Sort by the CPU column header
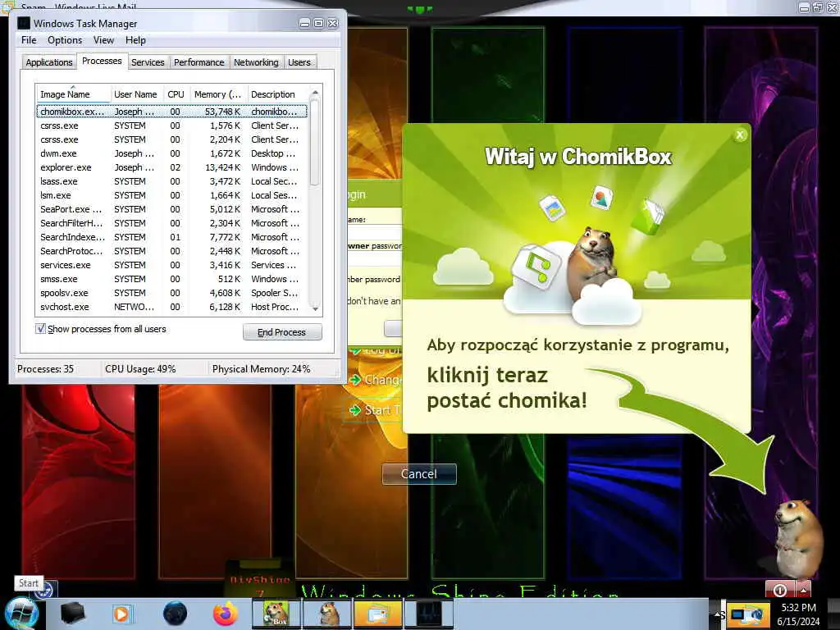The image size is (840, 630). [176, 94]
